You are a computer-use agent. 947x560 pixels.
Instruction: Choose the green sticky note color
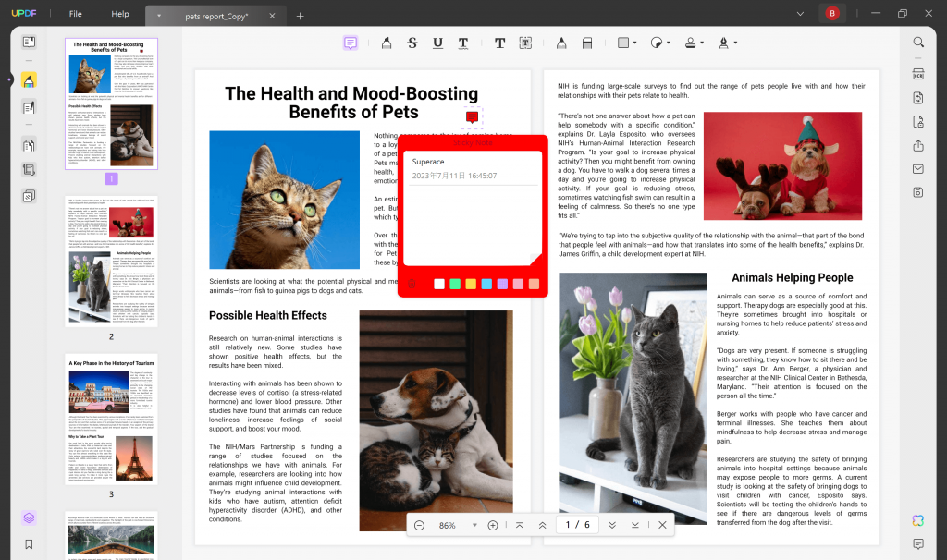point(455,284)
